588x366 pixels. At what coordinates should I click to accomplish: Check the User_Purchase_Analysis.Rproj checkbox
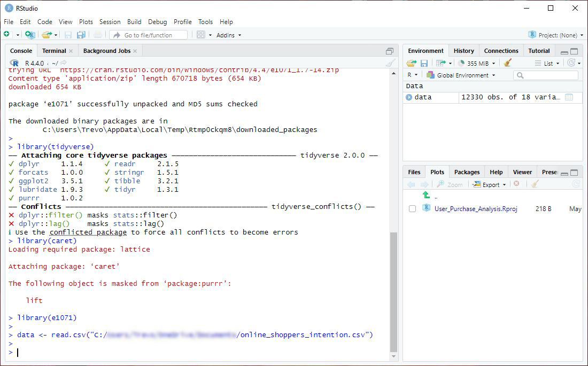412,209
